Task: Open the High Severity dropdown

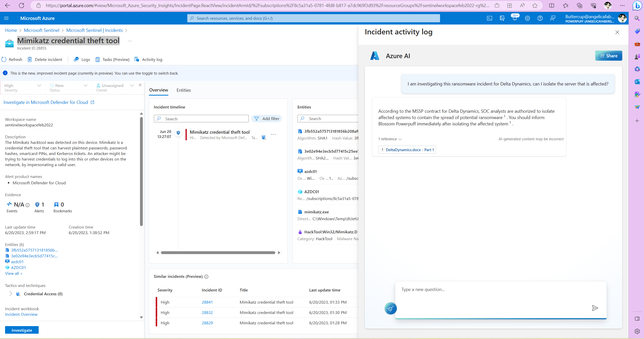Action: pyautogui.click(x=39, y=86)
